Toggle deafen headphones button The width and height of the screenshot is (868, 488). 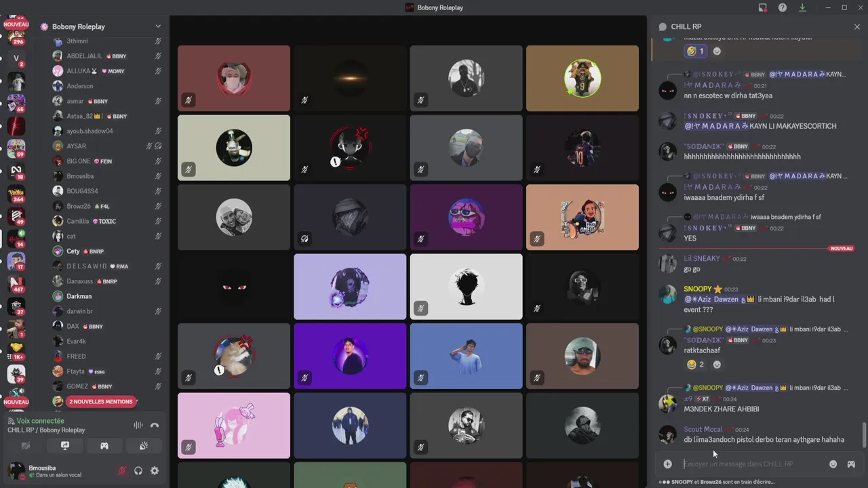tap(138, 470)
